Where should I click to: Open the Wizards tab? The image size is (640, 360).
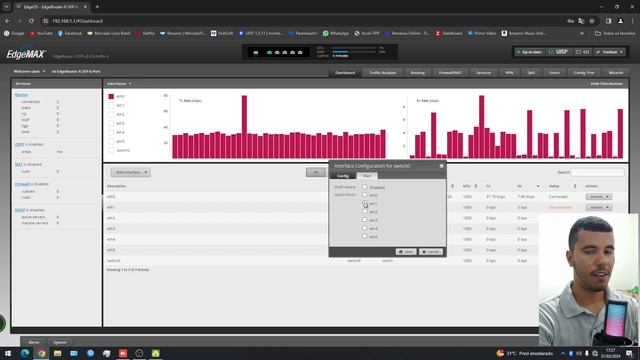click(x=616, y=73)
